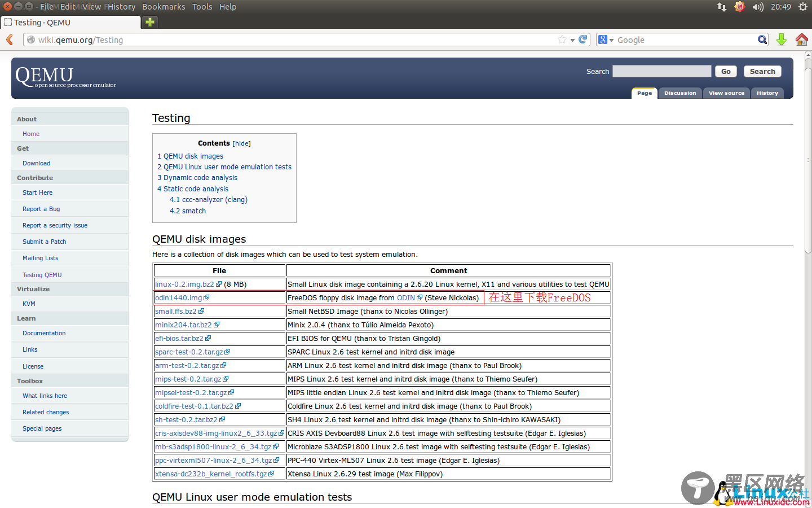The height and width of the screenshot is (508, 812).
Task: Go back with the browser back arrow
Action: (x=10, y=40)
